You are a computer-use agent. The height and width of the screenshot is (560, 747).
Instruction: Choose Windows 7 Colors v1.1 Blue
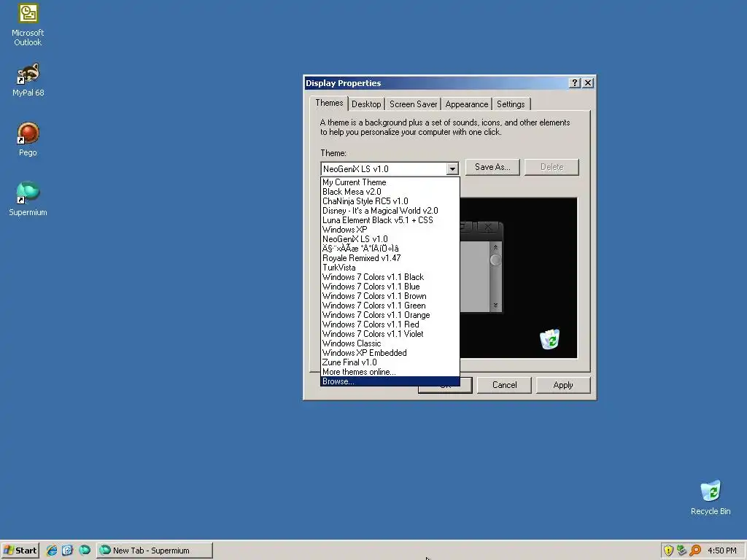390,287
